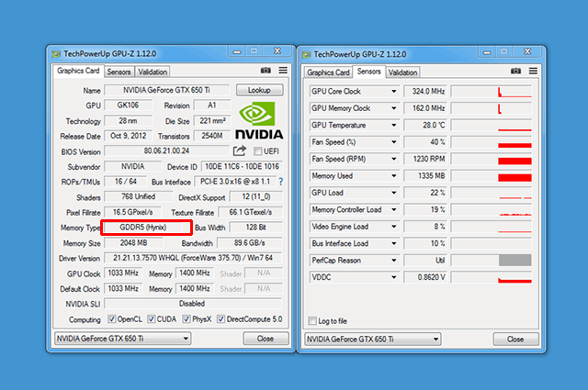The height and width of the screenshot is (390, 588).
Task: Open the hamburger menu in Graphics Card window
Action: (x=283, y=71)
